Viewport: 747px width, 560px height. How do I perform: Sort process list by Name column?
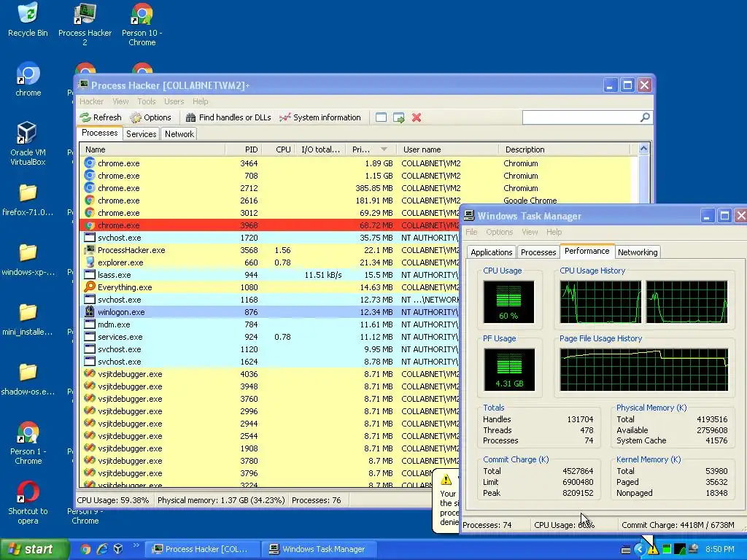point(152,149)
